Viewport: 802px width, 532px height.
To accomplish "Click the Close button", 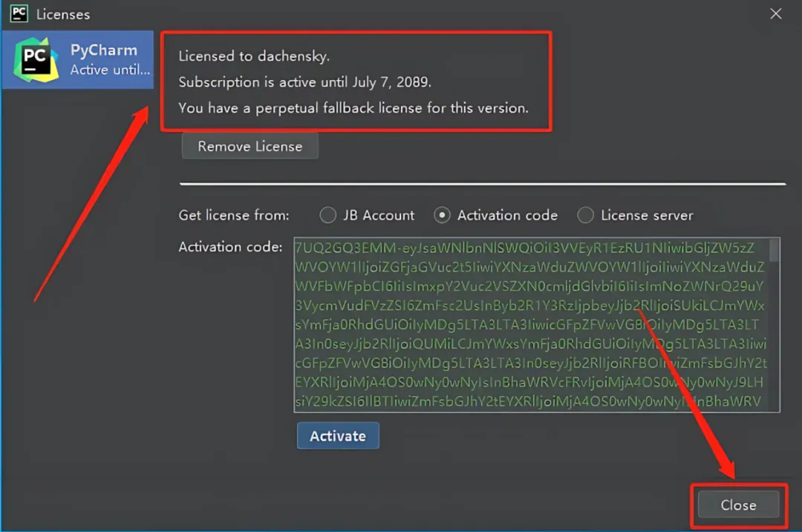I will [x=738, y=505].
